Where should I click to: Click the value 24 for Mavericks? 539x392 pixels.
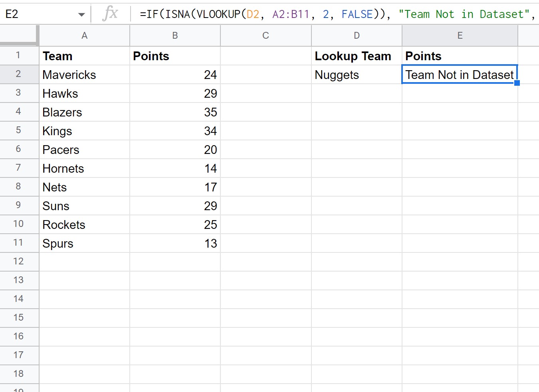point(175,75)
